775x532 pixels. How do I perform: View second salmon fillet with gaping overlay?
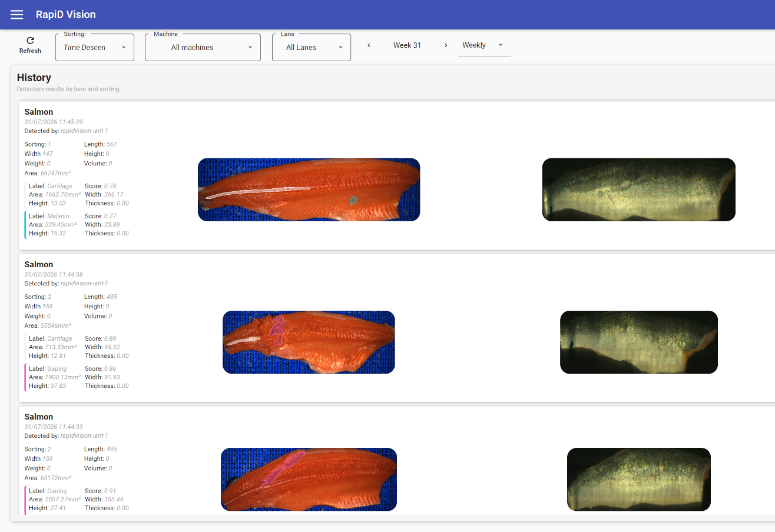tap(309, 342)
